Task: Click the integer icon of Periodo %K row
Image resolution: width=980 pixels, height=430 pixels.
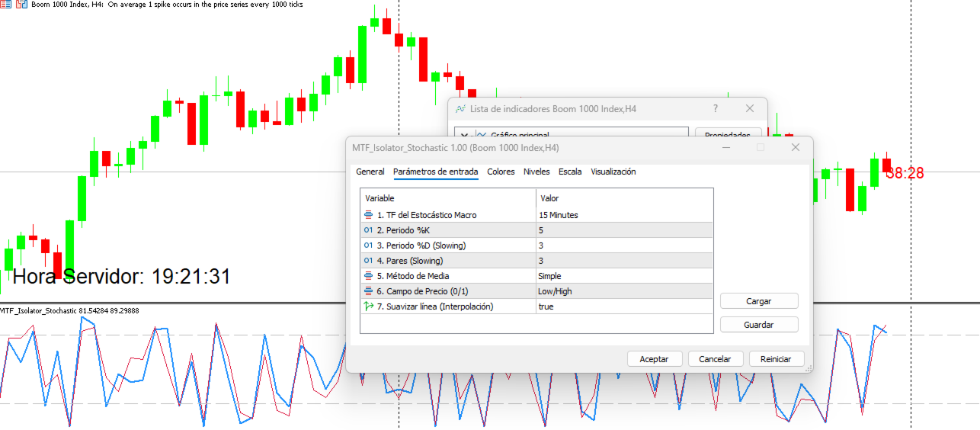Action: 370,230
